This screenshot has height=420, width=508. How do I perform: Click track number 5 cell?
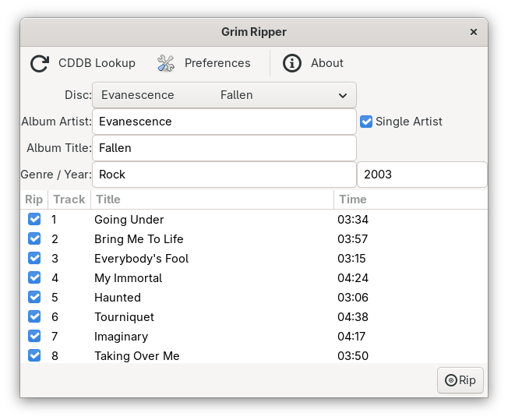[55, 297]
